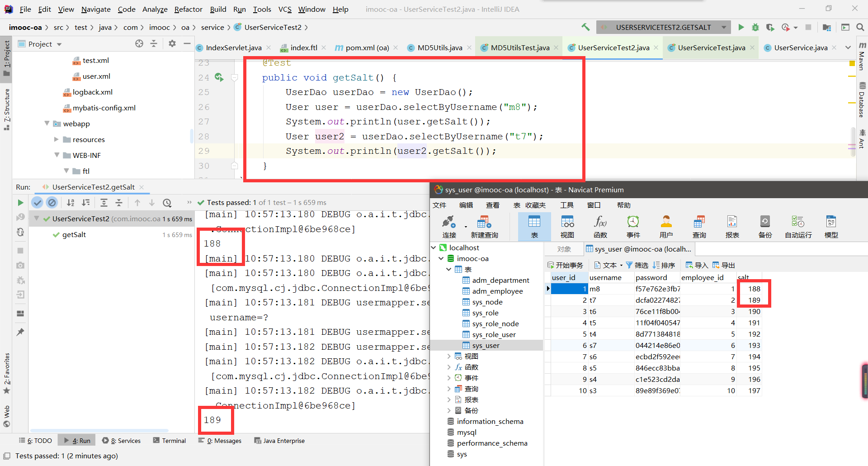Open the Database tool window sidebar
This screenshot has height=466, width=868.
click(862, 100)
